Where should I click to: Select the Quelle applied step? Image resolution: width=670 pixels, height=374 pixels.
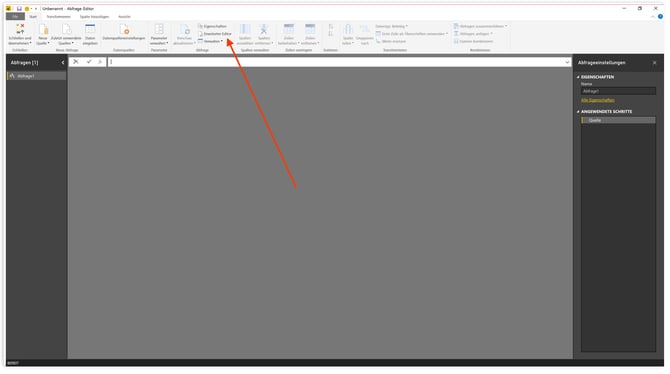pyautogui.click(x=618, y=121)
